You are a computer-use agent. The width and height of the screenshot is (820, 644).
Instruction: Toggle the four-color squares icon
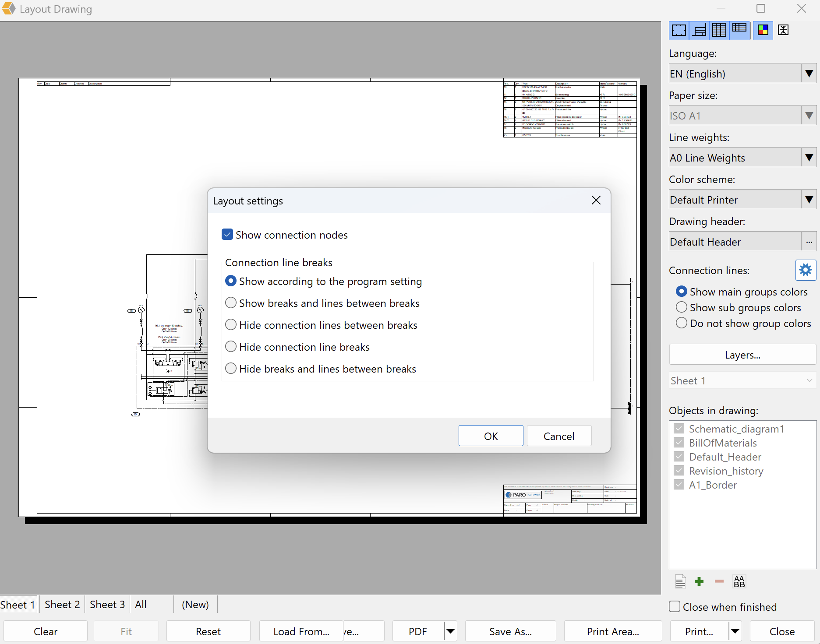click(763, 30)
